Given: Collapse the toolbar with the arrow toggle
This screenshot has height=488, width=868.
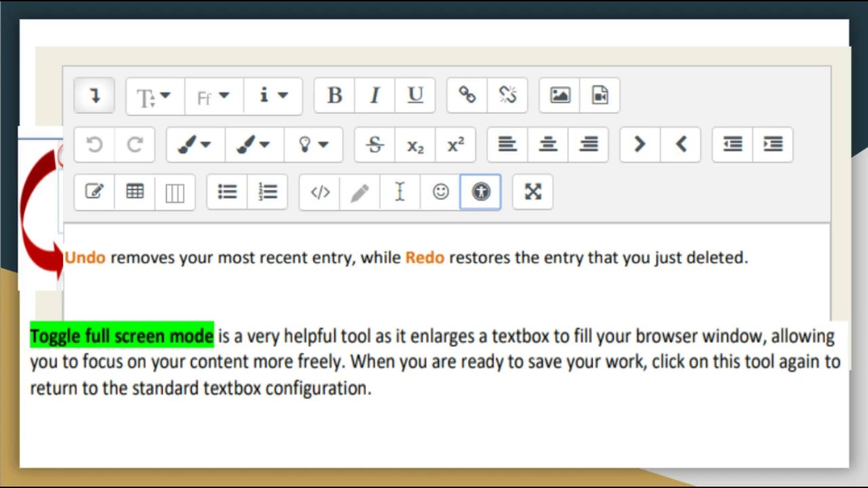Looking at the screenshot, I should (94, 96).
